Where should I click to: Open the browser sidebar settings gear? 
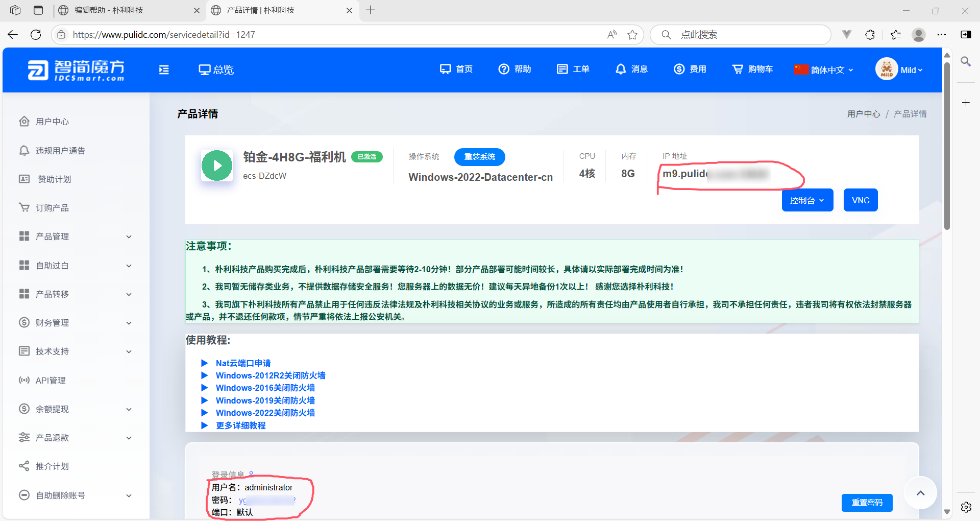point(966,507)
